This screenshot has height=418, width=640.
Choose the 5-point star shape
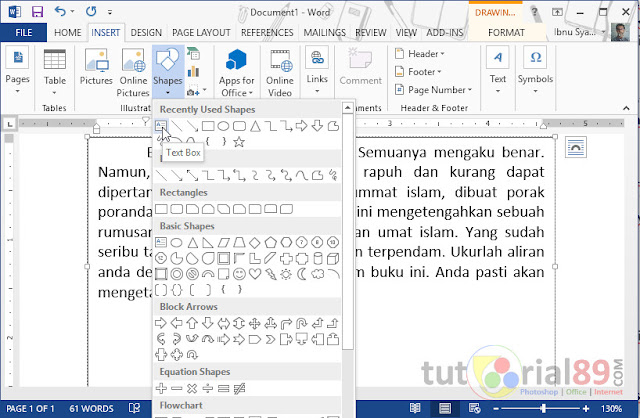[239, 142]
